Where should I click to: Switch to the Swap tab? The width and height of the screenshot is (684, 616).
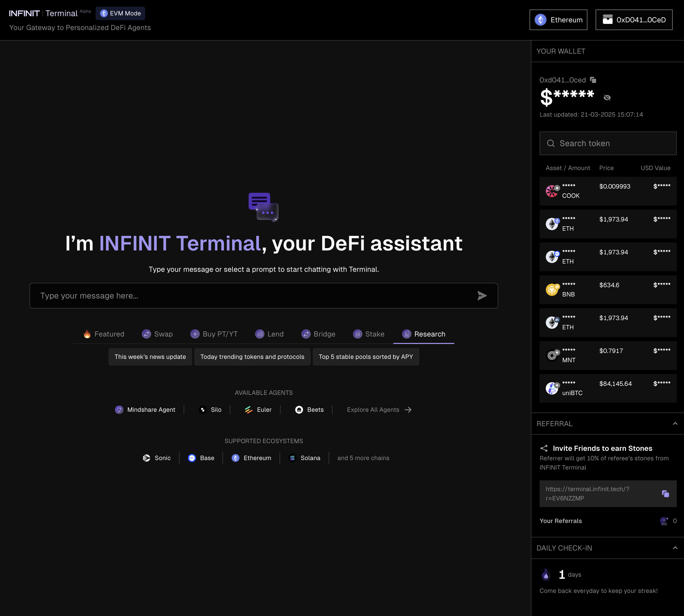coord(158,334)
